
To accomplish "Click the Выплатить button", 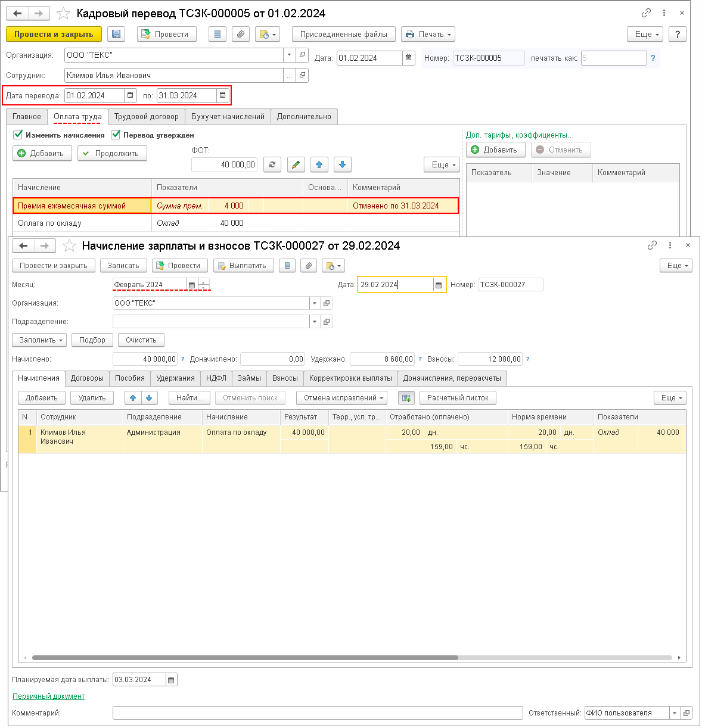I will (244, 266).
